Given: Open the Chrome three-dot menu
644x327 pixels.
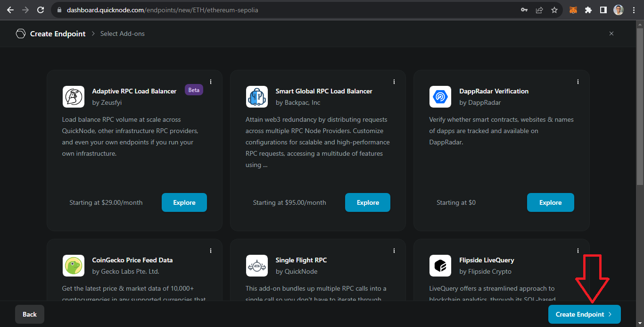Looking at the screenshot, I should click(x=634, y=10).
